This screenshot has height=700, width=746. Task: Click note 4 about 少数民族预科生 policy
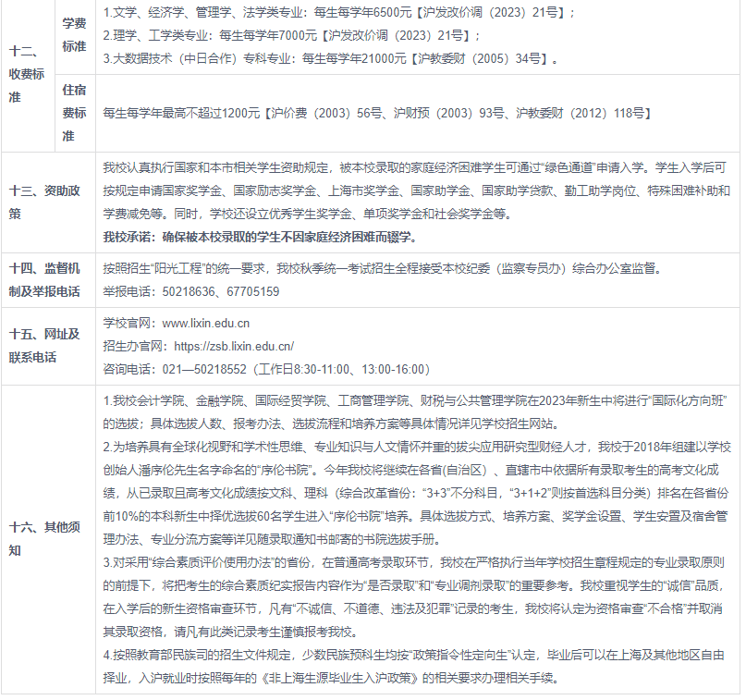click(416, 668)
